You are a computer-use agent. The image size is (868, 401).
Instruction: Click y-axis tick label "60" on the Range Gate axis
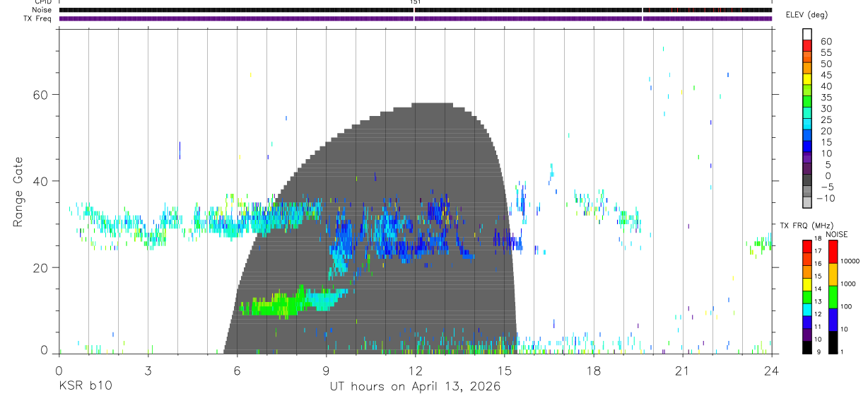tap(40, 95)
